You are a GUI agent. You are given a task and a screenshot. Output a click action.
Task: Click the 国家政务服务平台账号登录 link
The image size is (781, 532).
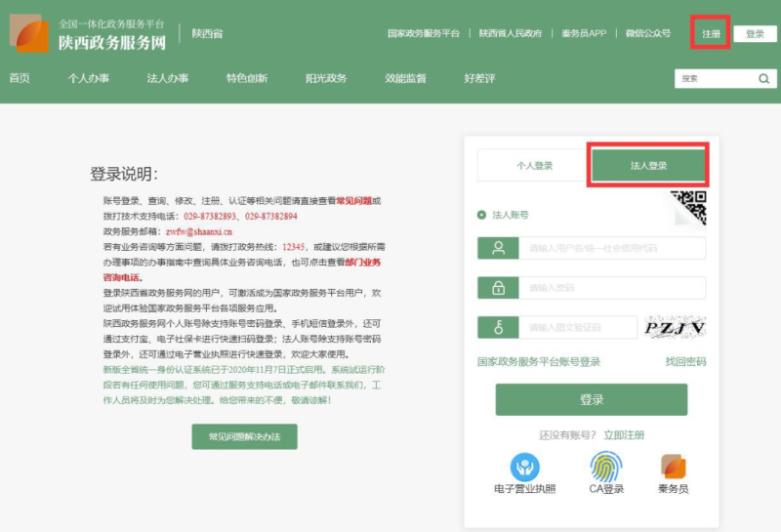pyautogui.click(x=539, y=361)
